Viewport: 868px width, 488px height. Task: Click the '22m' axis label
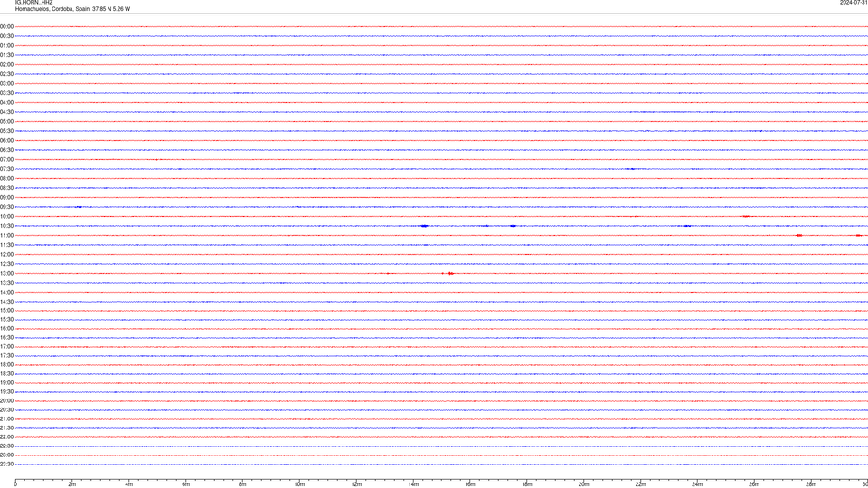(x=640, y=484)
